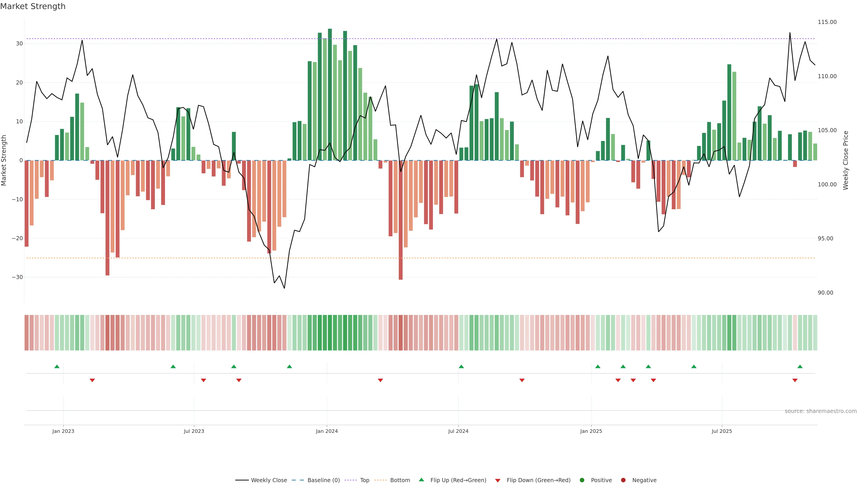This screenshot has height=488, width=868.
Task: Click the last green flip-up triangle marker
Action: 800,366
